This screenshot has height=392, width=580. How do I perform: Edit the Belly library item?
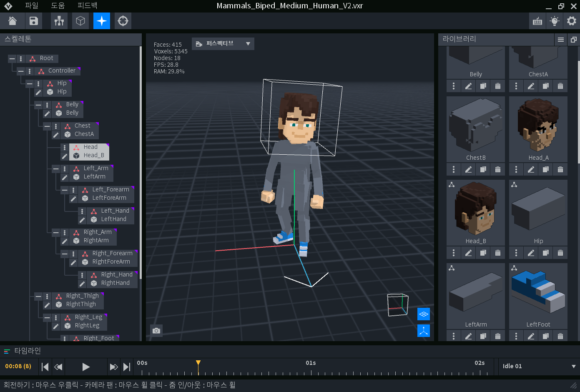468,86
